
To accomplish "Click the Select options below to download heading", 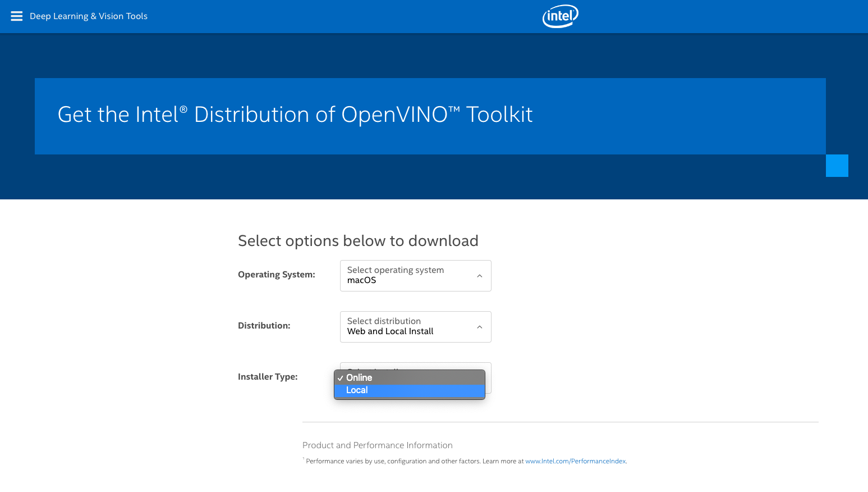I will point(358,240).
